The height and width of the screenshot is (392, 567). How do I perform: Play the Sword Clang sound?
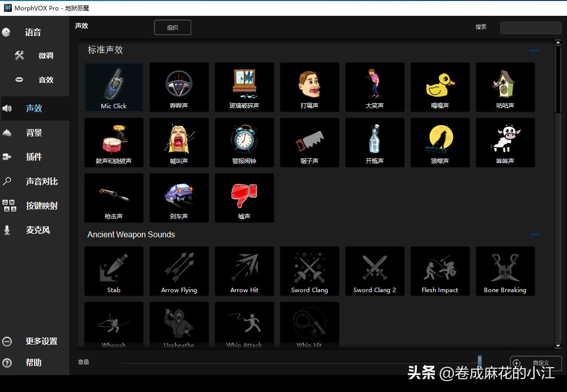coord(309,271)
